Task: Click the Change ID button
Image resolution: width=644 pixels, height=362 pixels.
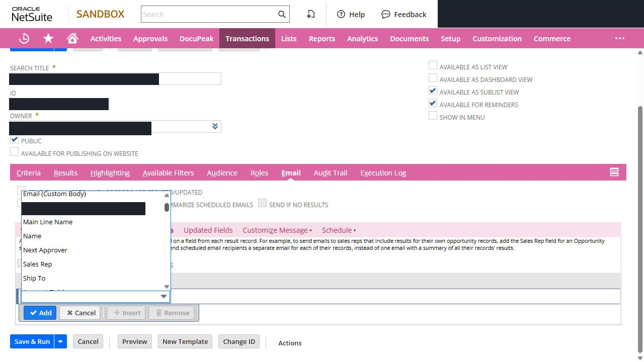Action: [x=239, y=341]
